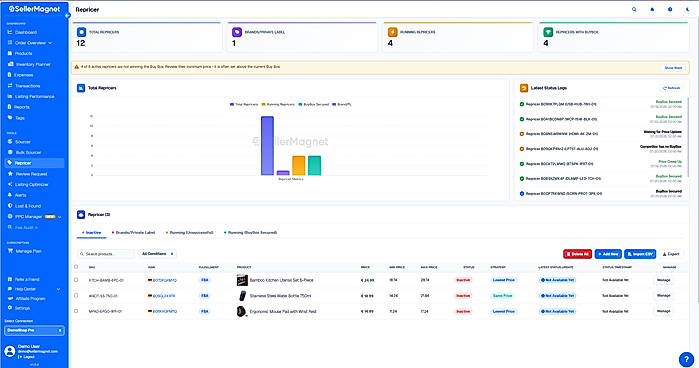Open the Dashboard sidebar item
Viewport: 699px width, 368px height.
(26, 33)
